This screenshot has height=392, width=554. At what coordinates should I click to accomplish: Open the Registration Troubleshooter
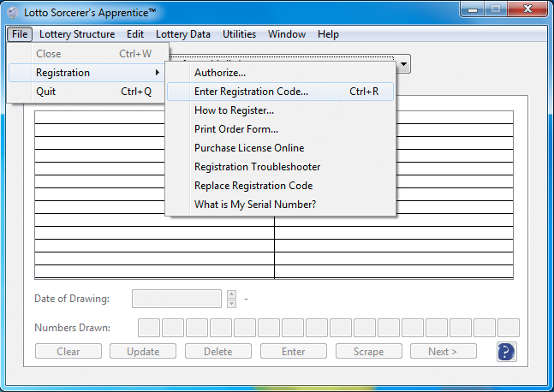[x=257, y=167]
